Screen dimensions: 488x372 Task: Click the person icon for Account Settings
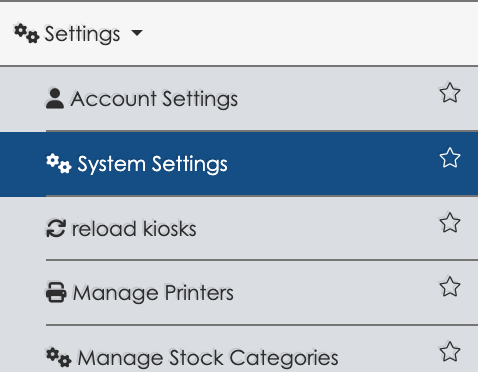(x=55, y=98)
